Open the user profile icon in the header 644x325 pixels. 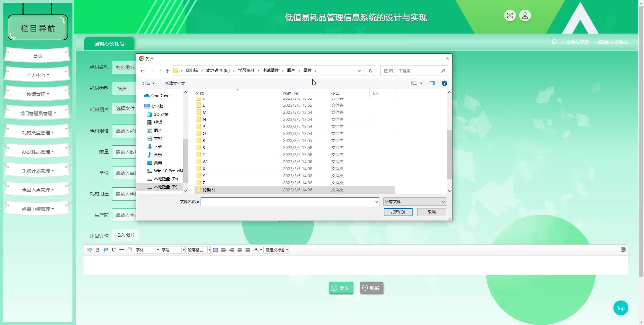525,15
